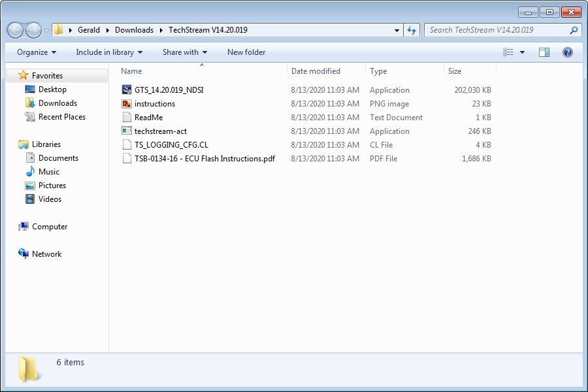This screenshot has height=392, width=588.
Task: Click the instructions PNG image icon
Action: [x=127, y=103]
